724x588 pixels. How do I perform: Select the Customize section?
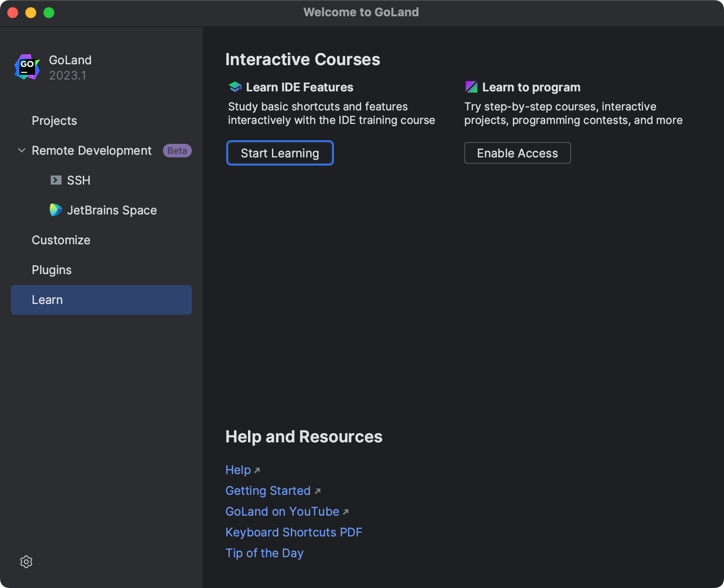(x=61, y=240)
